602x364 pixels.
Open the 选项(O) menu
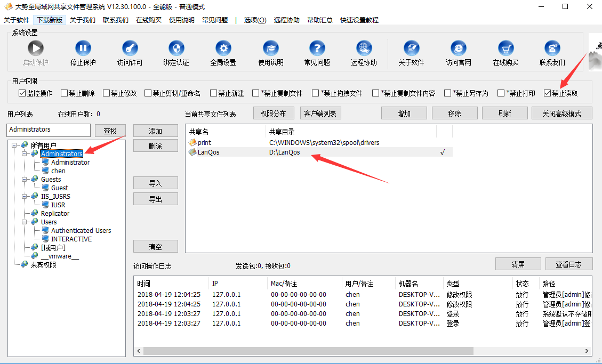click(x=255, y=20)
